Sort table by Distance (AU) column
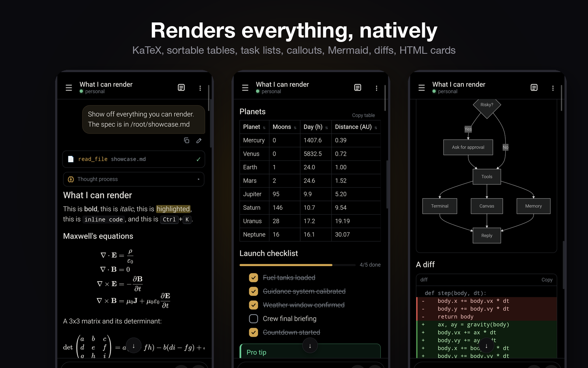Image resolution: width=588 pixels, height=368 pixels. tap(356, 127)
